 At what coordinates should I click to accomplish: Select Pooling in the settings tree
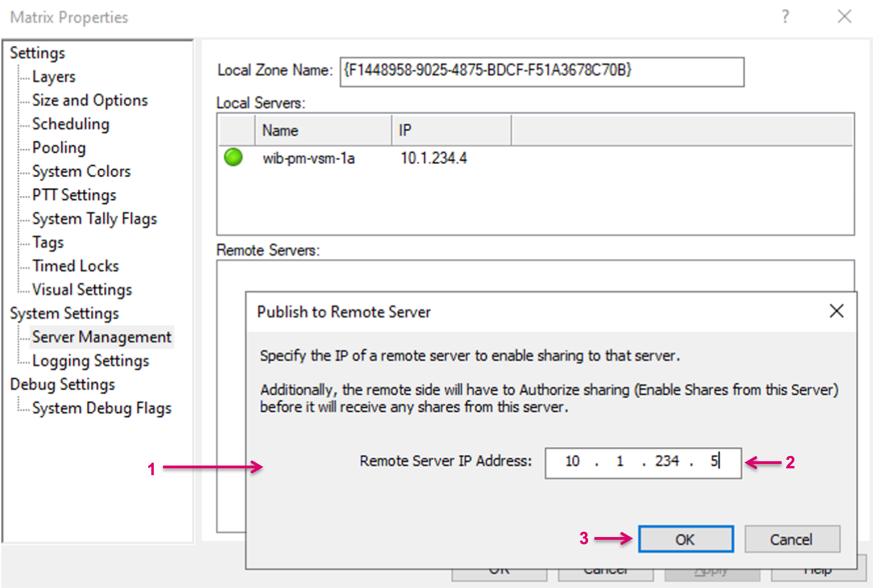(59, 148)
